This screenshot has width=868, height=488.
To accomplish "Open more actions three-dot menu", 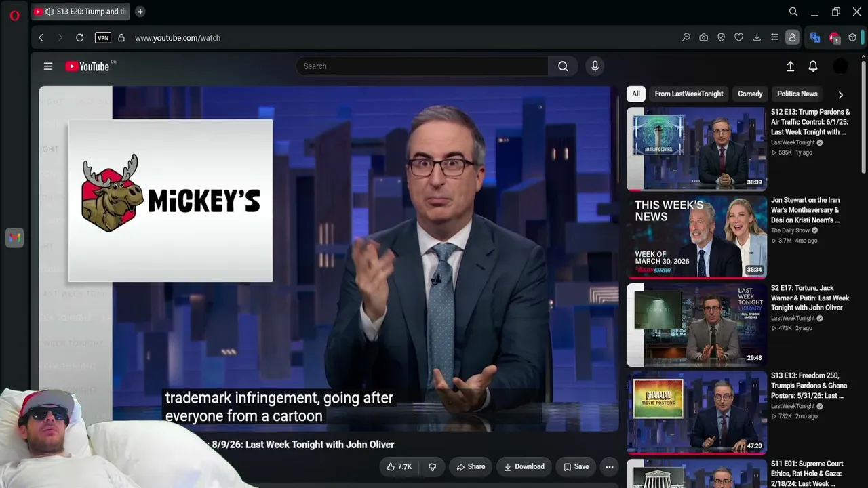I will pyautogui.click(x=610, y=467).
